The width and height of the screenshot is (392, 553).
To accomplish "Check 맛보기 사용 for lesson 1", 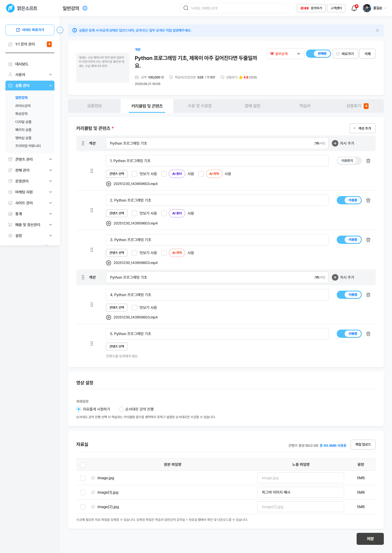I will (x=134, y=174).
